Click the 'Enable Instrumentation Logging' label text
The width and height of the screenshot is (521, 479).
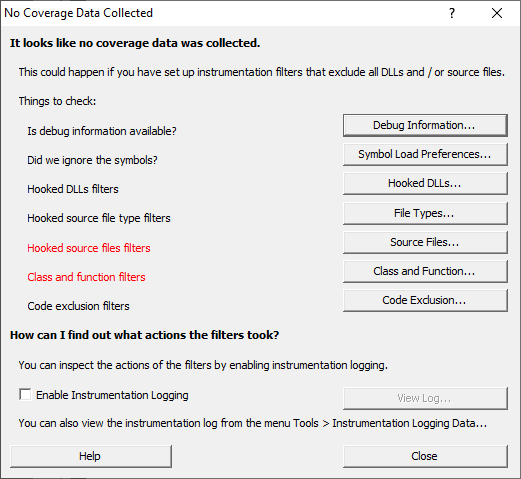tap(112, 395)
